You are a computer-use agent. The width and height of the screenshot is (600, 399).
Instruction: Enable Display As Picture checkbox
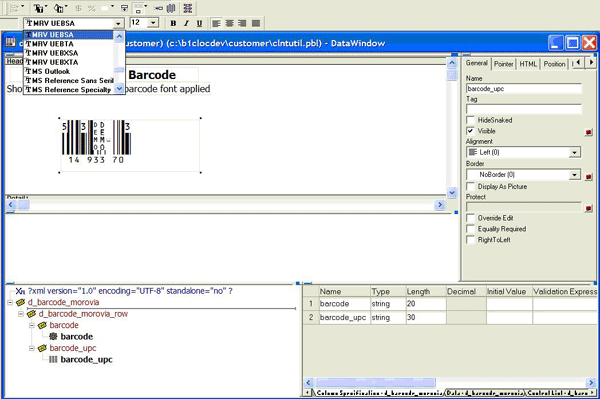point(470,186)
